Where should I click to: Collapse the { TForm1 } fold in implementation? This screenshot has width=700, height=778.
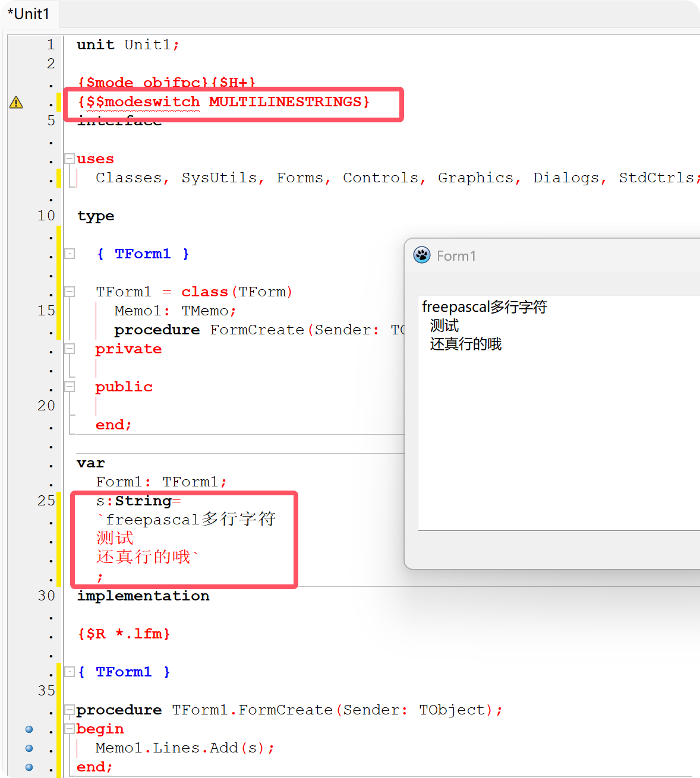point(68,672)
